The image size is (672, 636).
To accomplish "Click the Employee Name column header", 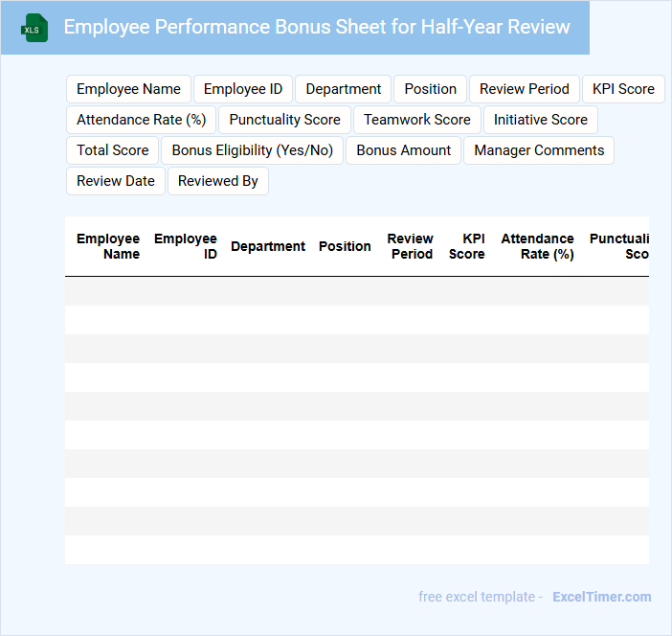I will 108,246.
